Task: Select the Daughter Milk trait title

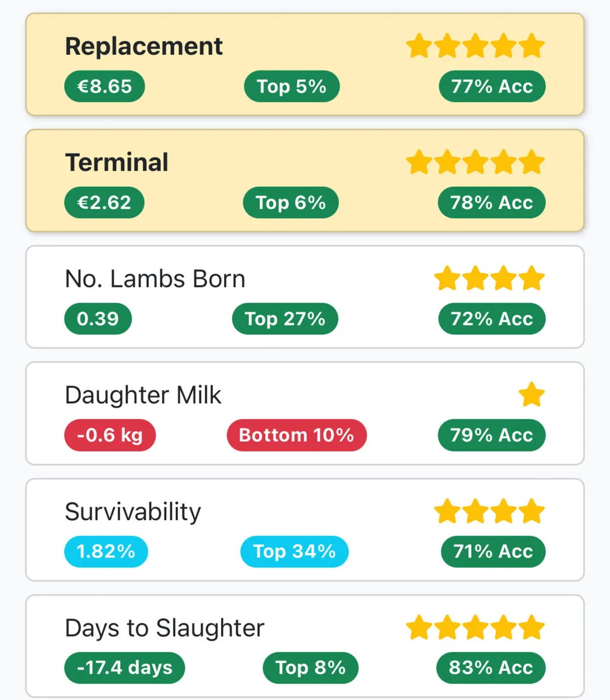Action: 143,395
